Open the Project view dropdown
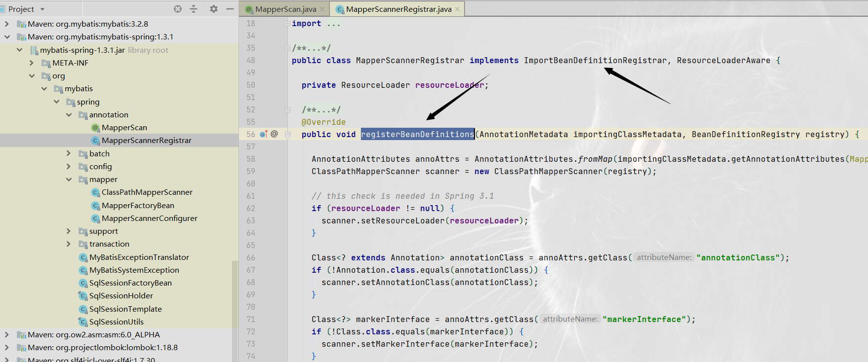This screenshot has height=362, width=868. tap(42, 9)
